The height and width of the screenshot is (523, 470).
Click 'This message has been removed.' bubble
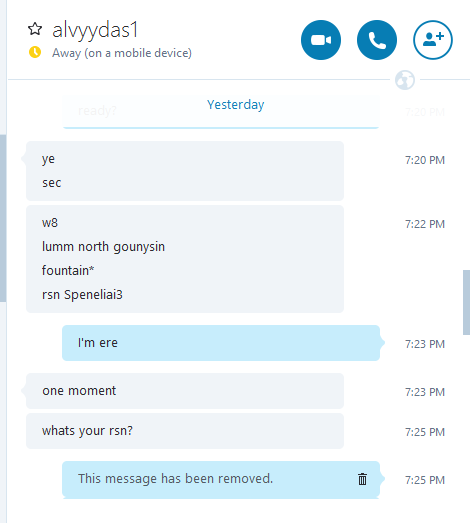click(x=221, y=479)
